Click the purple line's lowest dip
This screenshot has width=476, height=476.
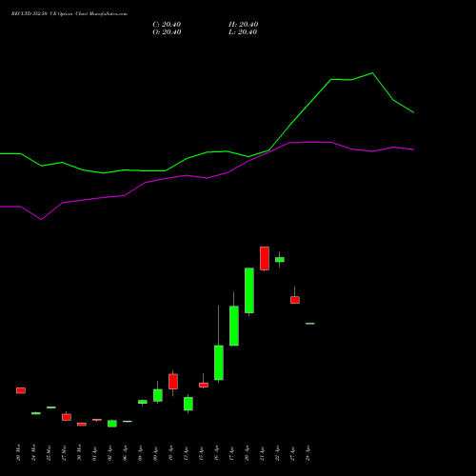click(41, 219)
